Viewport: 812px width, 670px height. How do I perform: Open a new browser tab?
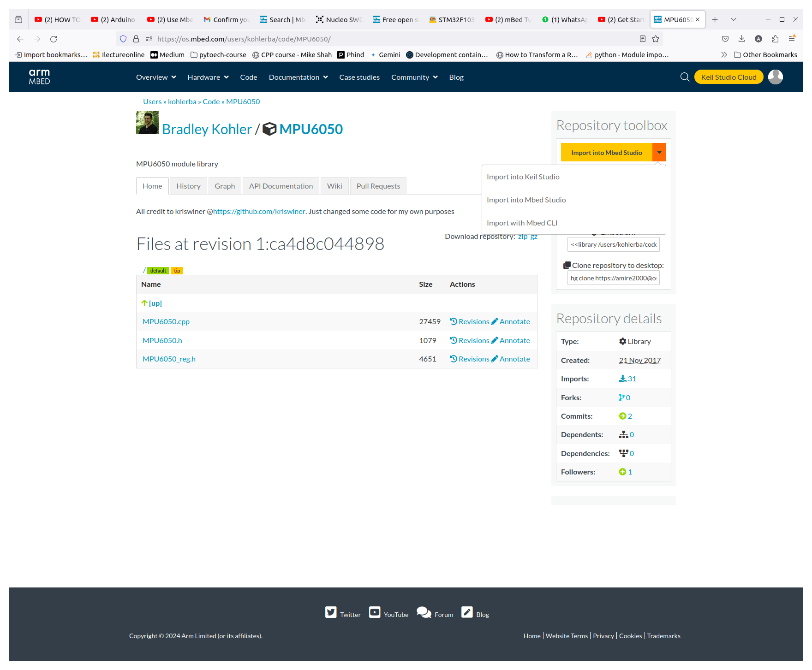coord(715,19)
